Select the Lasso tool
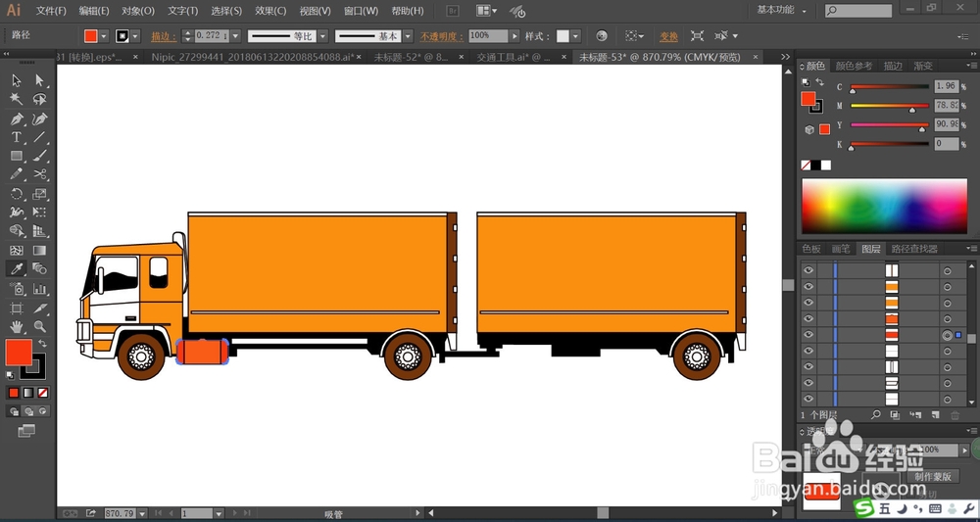This screenshot has height=522, width=980. 39,99
